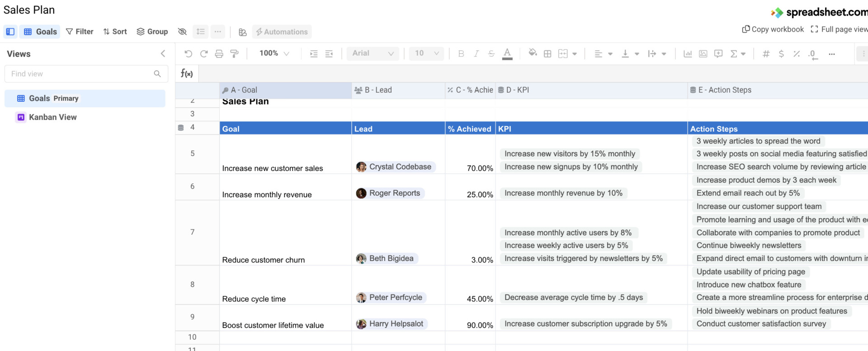
Task: Insert an image
Action: 703,54
